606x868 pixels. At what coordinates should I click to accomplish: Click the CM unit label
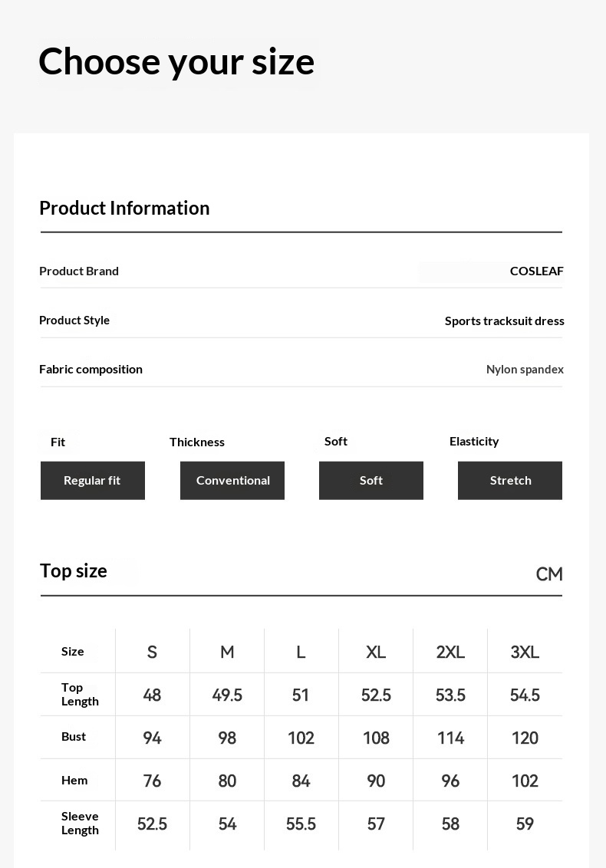click(x=549, y=574)
